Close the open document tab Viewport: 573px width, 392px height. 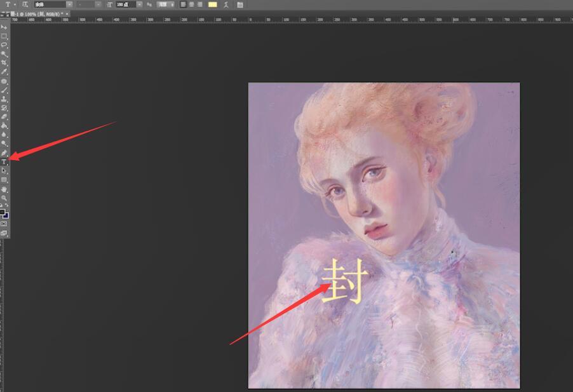tap(67, 14)
